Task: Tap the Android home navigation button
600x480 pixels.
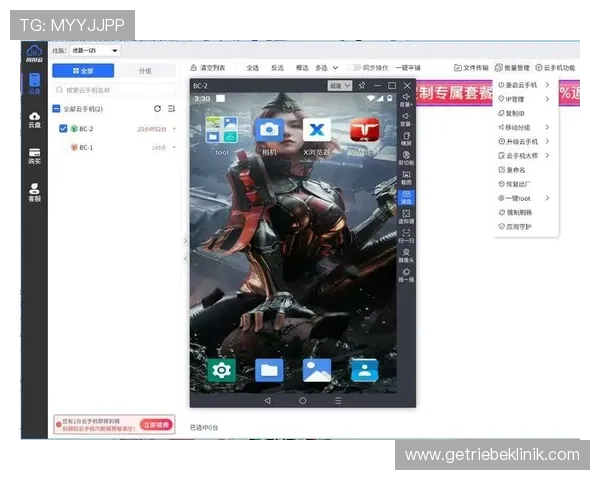Action: (303, 400)
